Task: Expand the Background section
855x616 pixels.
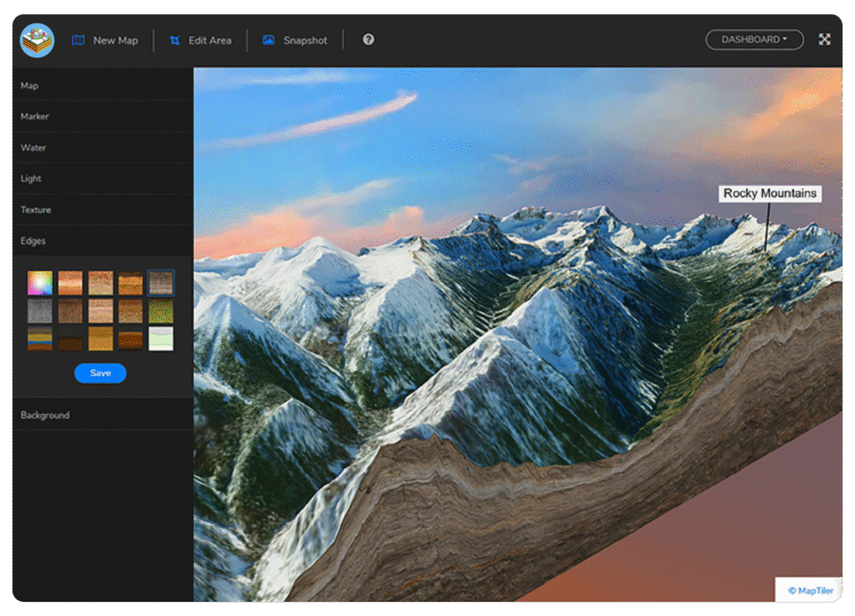Action: pos(45,415)
